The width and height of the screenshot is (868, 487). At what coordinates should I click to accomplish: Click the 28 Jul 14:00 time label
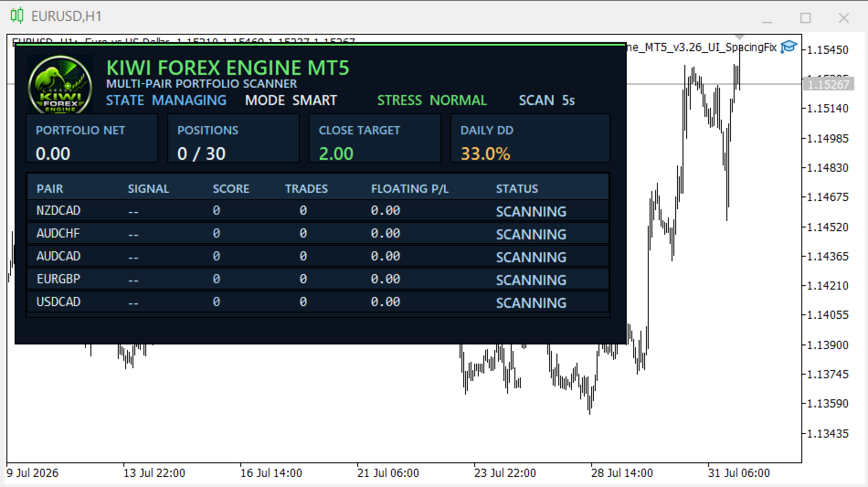coord(621,473)
